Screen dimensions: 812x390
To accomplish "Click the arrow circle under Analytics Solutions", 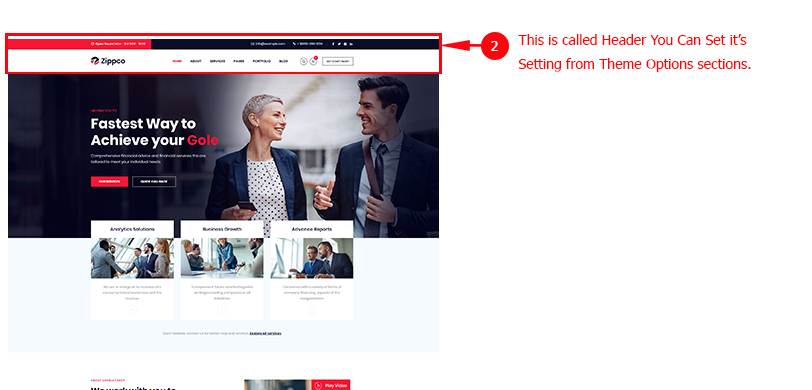I will pyautogui.click(x=132, y=310).
